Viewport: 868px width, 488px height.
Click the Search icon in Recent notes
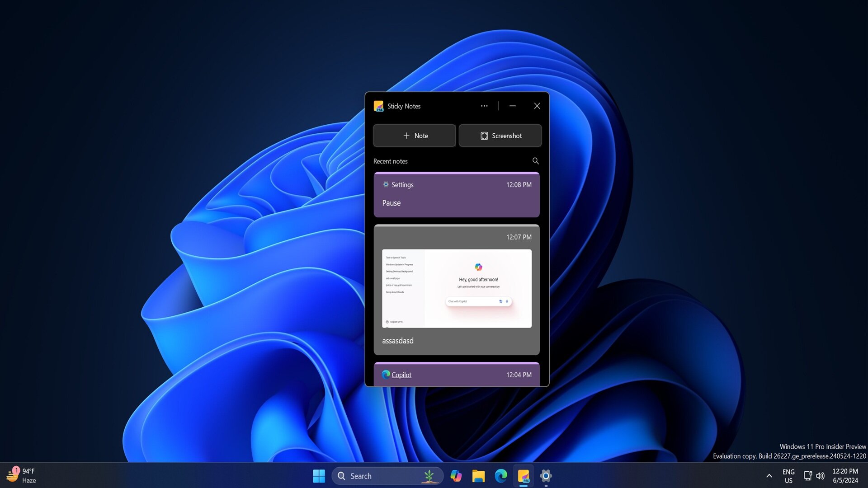click(535, 161)
